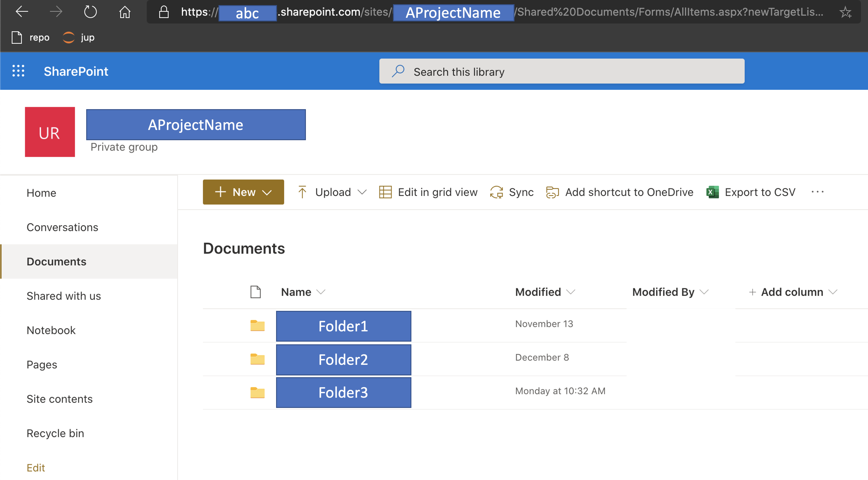Screen dimensions: 868x480
Task: Click the UR site logo tile
Action: 50,132
